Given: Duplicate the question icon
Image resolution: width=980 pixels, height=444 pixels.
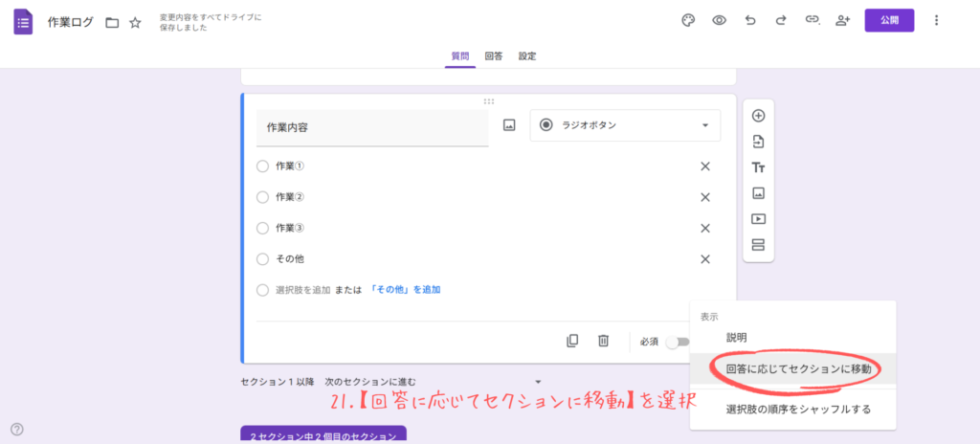Looking at the screenshot, I should 572,341.
